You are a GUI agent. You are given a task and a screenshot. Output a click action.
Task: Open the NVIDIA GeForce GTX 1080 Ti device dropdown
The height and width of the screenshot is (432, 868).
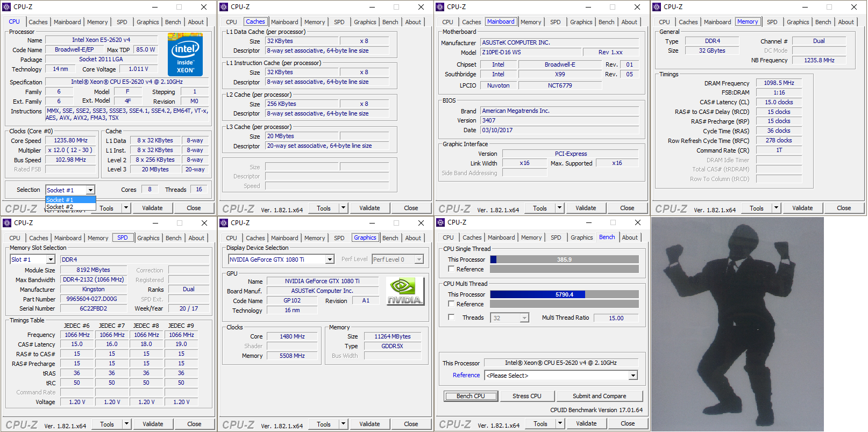(x=281, y=260)
